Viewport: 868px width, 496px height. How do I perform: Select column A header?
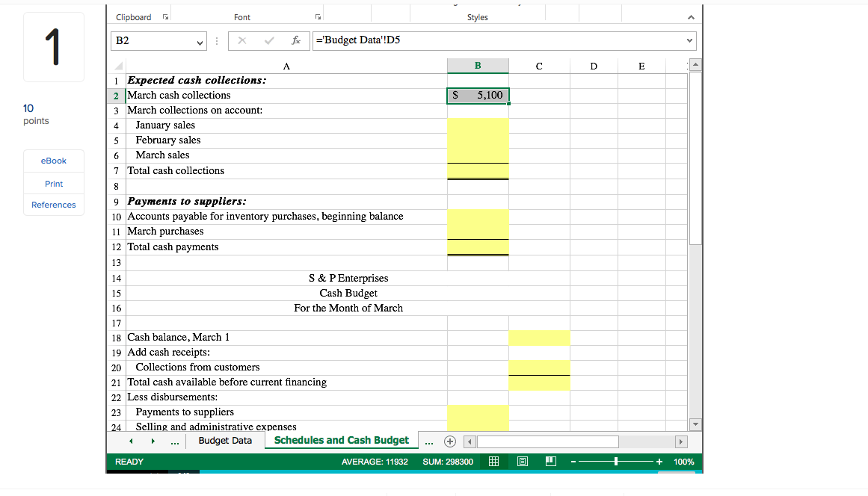tap(286, 66)
